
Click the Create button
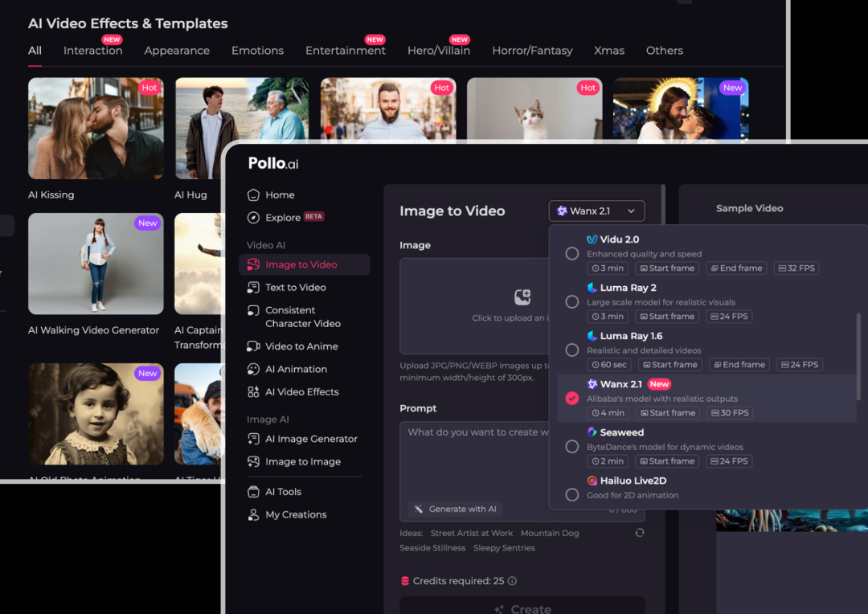[x=522, y=607]
